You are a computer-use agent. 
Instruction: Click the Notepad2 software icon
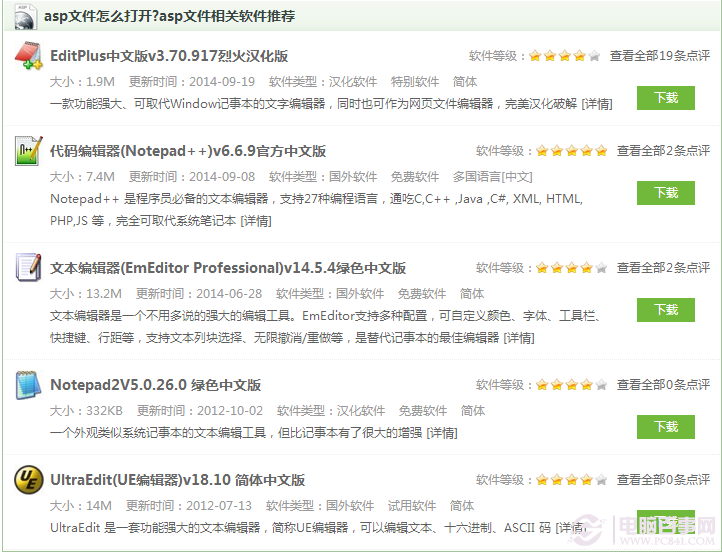[29, 384]
